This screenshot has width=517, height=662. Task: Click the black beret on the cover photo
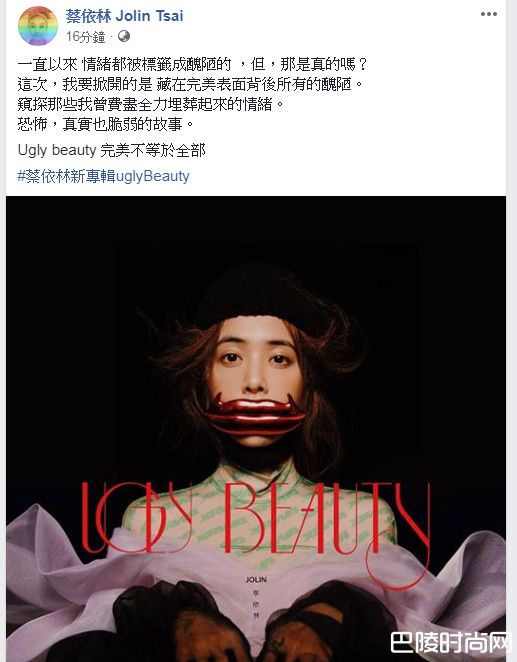coord(257,296)
